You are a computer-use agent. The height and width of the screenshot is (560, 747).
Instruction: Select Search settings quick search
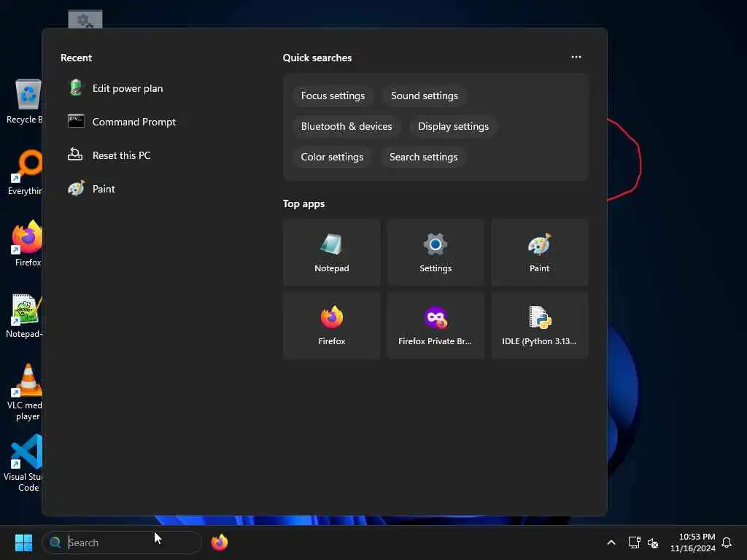coord(423,157)
